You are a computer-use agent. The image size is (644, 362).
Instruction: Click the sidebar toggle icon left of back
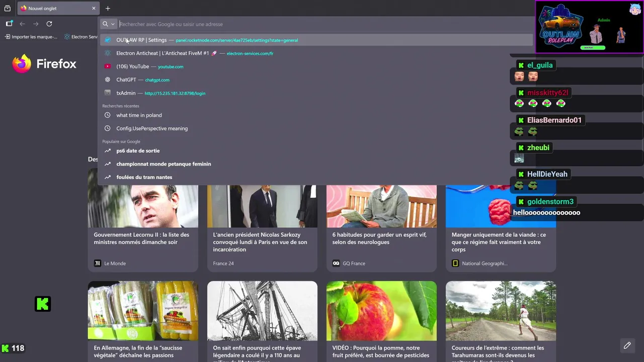coord(9,24)
